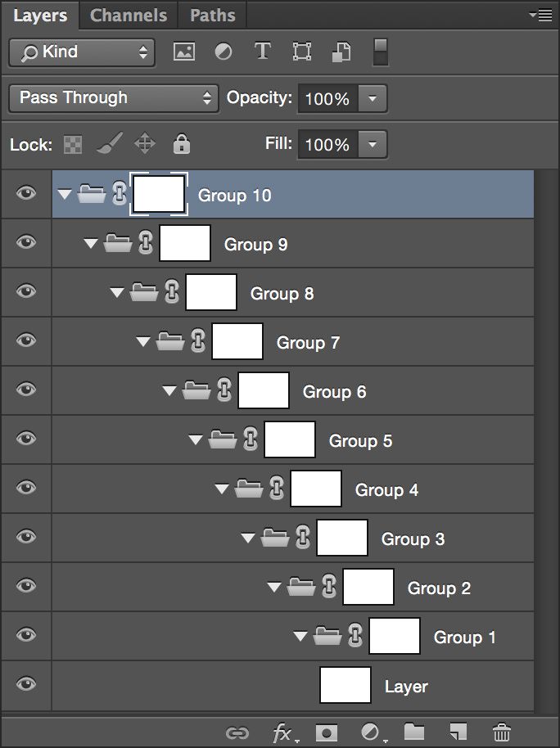Screen dimensions: 560x748
Task: Switch to the Channels tab
Action: click(129, 16)
